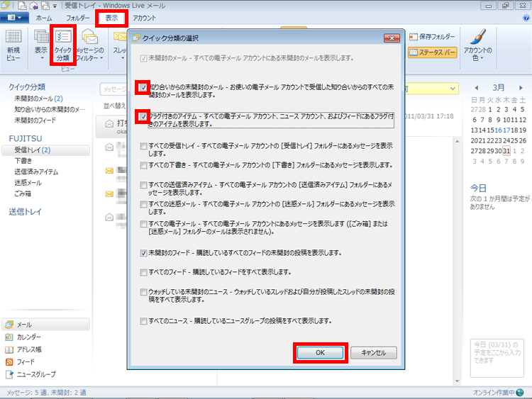Select date 16 in calendar

pyautogui.click(x=498, y=130)
